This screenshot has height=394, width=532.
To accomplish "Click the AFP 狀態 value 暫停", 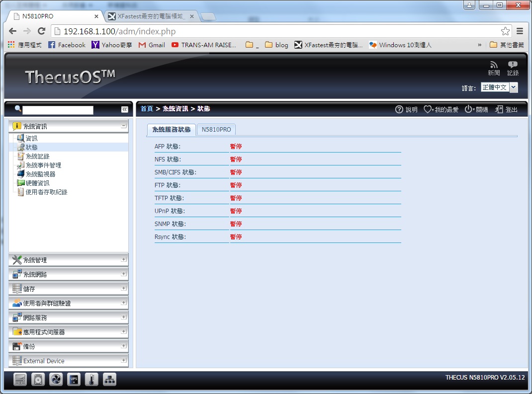I will coord(236,147).
